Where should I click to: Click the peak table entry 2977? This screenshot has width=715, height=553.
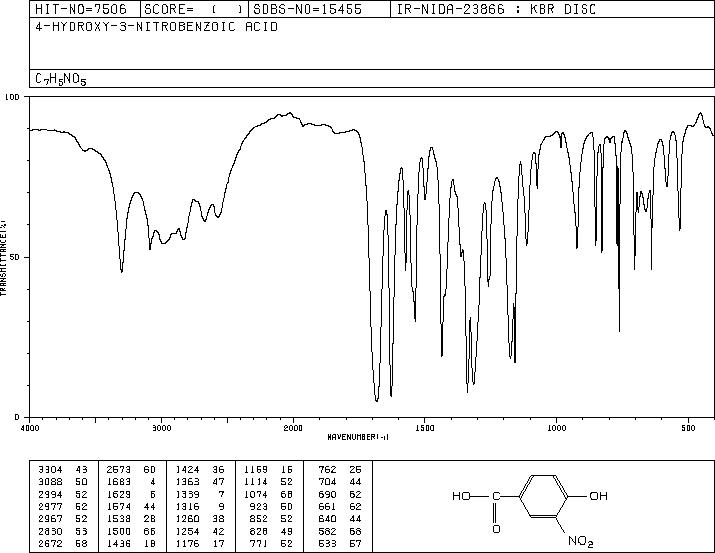[50, 506]
